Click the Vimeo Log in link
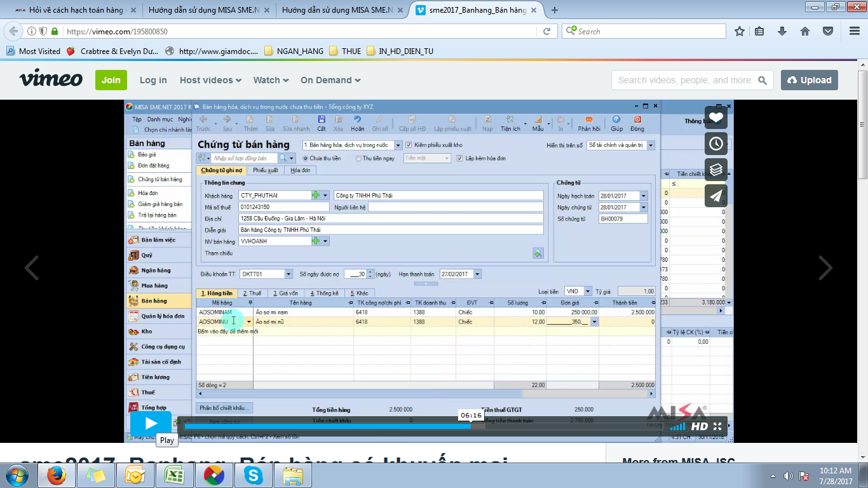The height and width of the screenshot is (488, 868). point(153,80)
